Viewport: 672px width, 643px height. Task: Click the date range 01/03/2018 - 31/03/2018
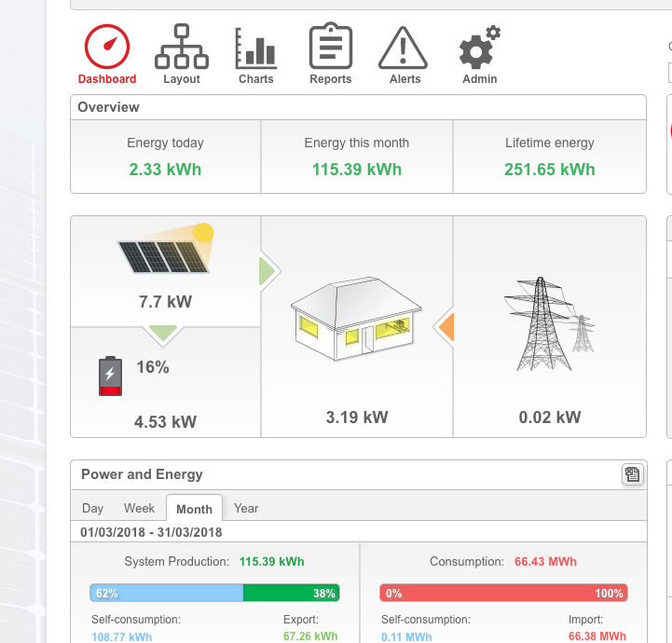(151, 532)
